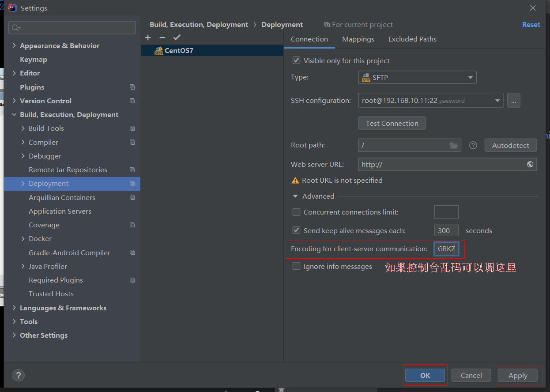Switch to the Excluded Paths tab

point(412,39)
